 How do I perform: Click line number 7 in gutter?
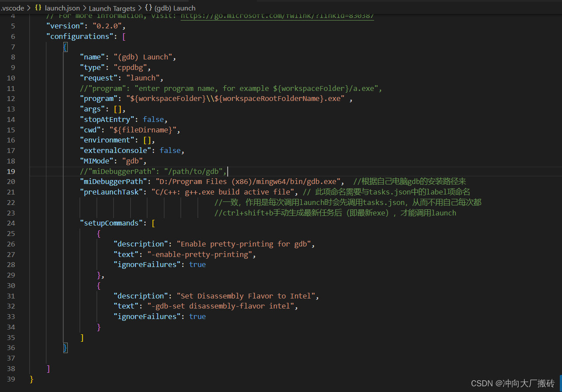tap(13, 47)
